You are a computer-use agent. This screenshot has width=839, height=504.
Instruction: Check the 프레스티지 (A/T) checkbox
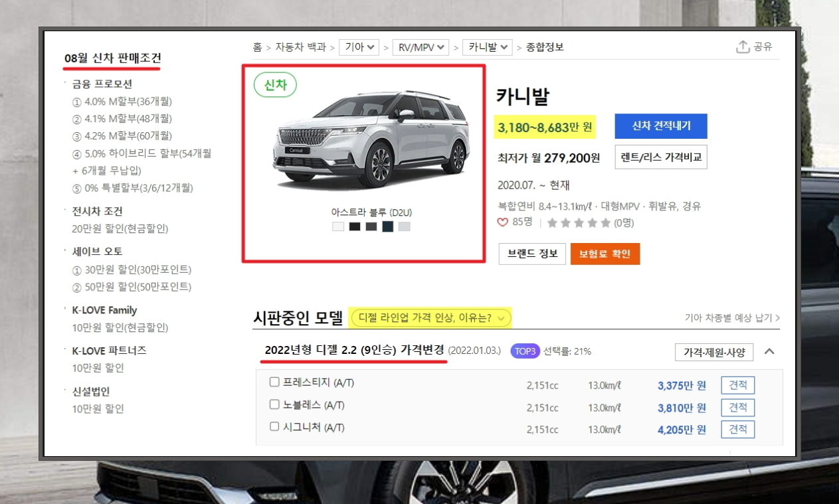click(274, 382)
